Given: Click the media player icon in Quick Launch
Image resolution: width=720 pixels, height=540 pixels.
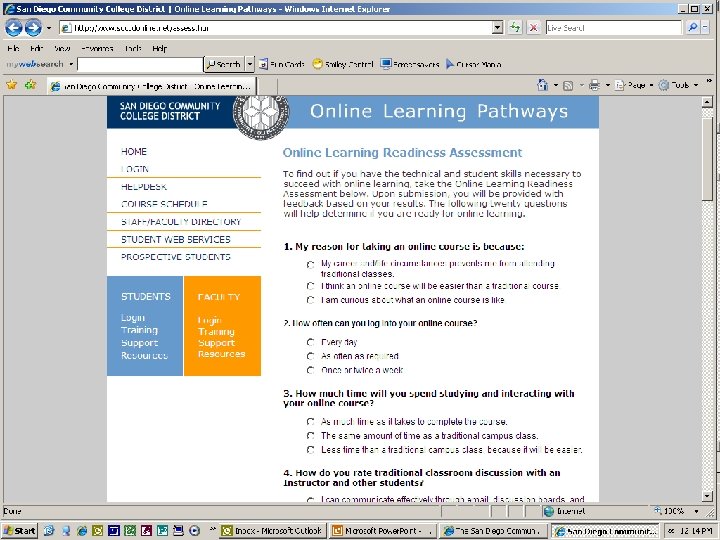Looking at the screenshot, I should [x=194, y=531].
